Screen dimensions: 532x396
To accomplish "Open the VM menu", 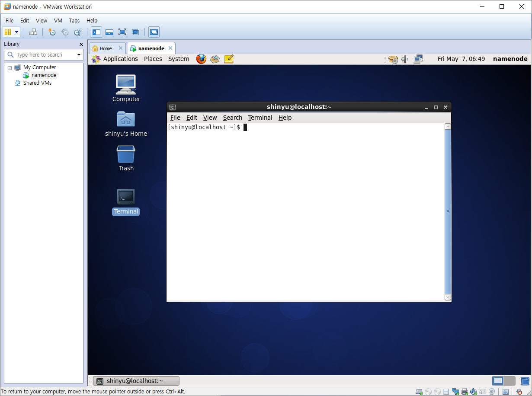I will pos(58,20).
